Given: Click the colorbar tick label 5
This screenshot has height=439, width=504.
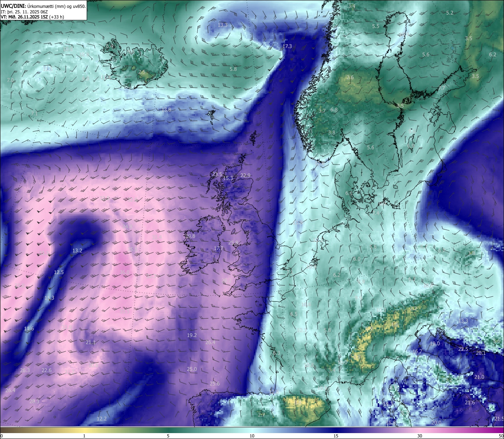Looking at the screenshot, I should [168, 436].
